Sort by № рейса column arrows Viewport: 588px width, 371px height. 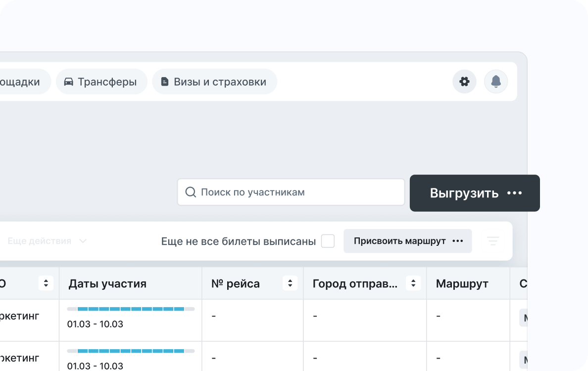[x=290, y=283]
